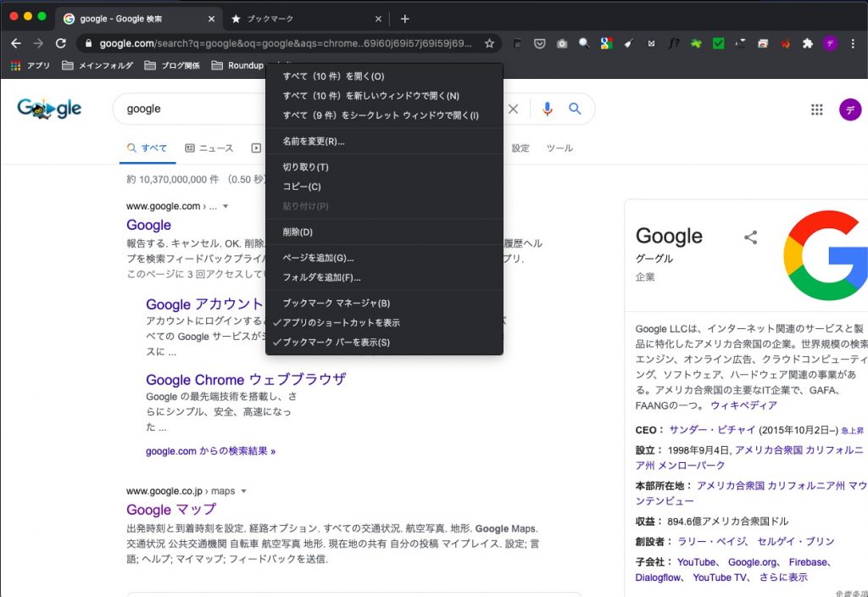The image size is (868, 597).
Task: Select 'すべて（10 件）を開く(O)'
Action: click(x=384, y=76)
